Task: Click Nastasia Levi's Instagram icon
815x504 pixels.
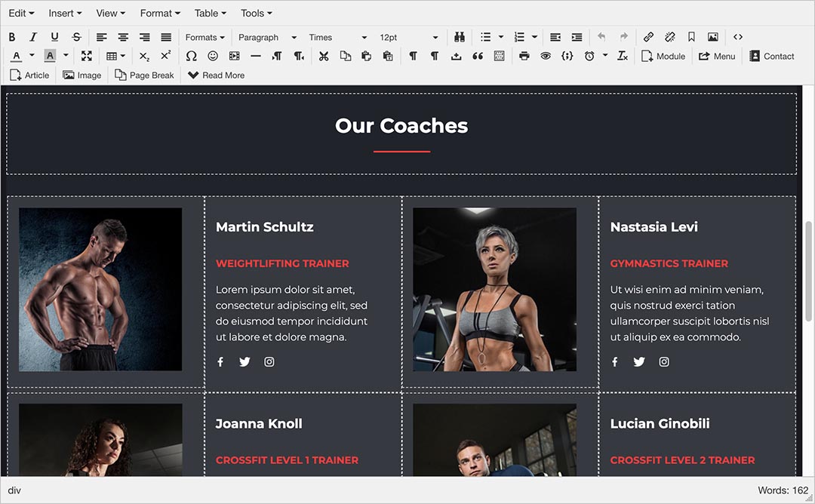Action: pyautogui.click(x=664, y=361)
